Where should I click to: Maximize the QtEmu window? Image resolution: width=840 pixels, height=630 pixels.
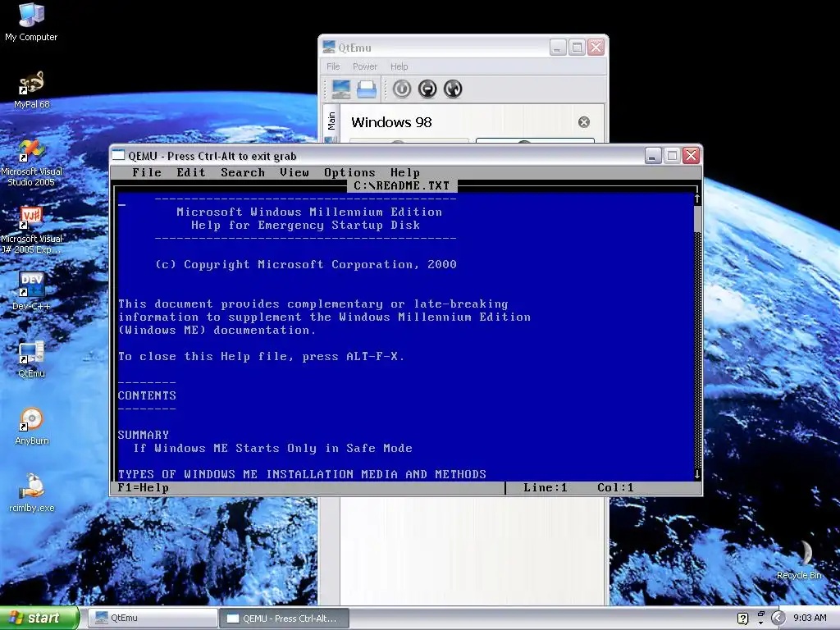(577, 47)
